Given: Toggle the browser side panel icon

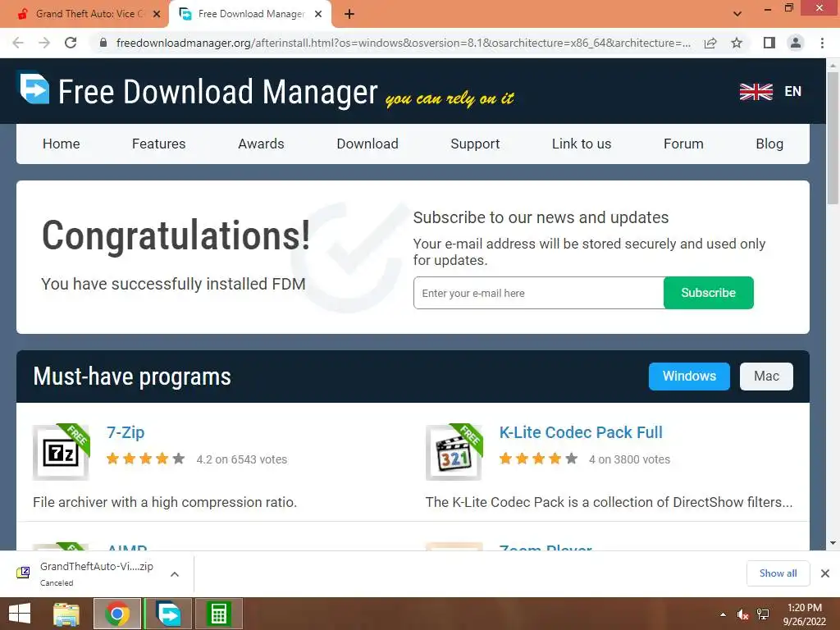Looking at the screenshot, I should point(769,43).
